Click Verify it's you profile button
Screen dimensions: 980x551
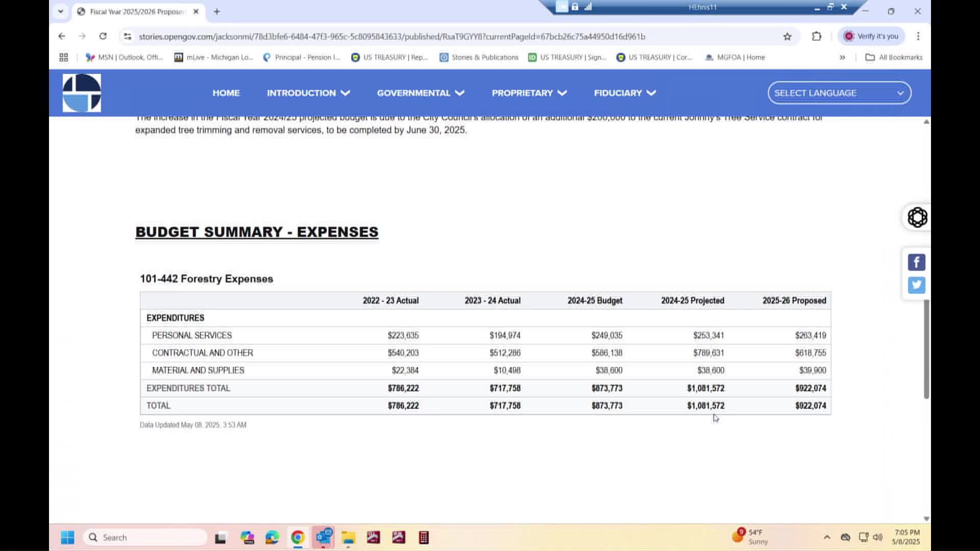[x=871, y=36]
